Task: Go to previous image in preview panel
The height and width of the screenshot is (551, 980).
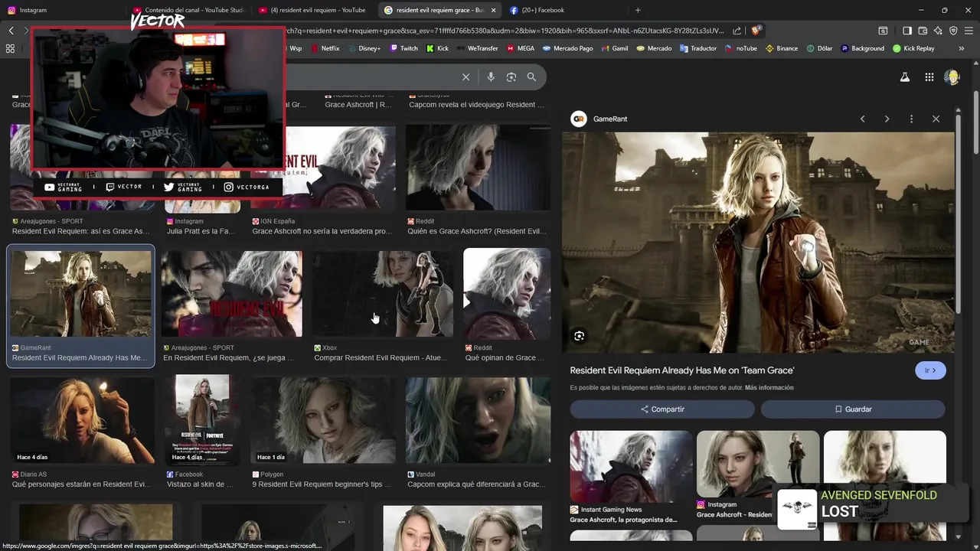Action: pyautogui.click(x=862, y=119)
